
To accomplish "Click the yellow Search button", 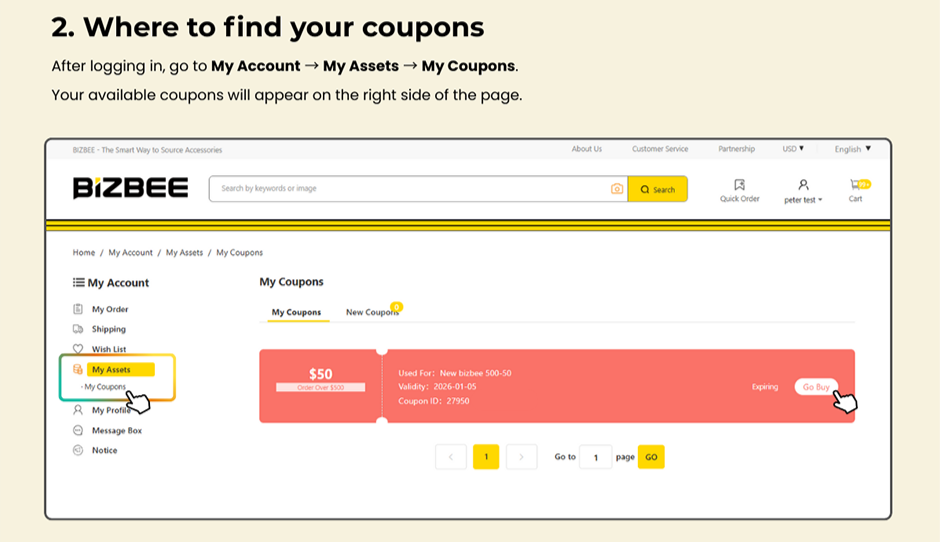I will coord(657,189).
